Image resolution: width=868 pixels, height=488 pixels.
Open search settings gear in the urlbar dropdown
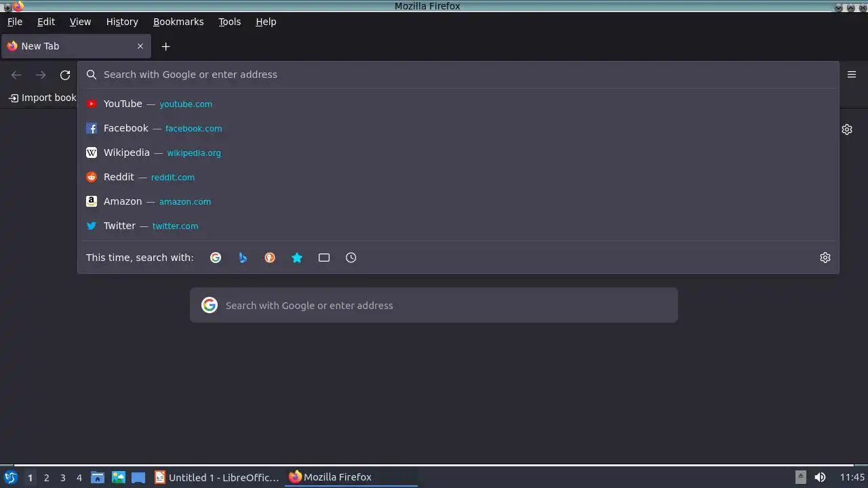pos(825,258)
